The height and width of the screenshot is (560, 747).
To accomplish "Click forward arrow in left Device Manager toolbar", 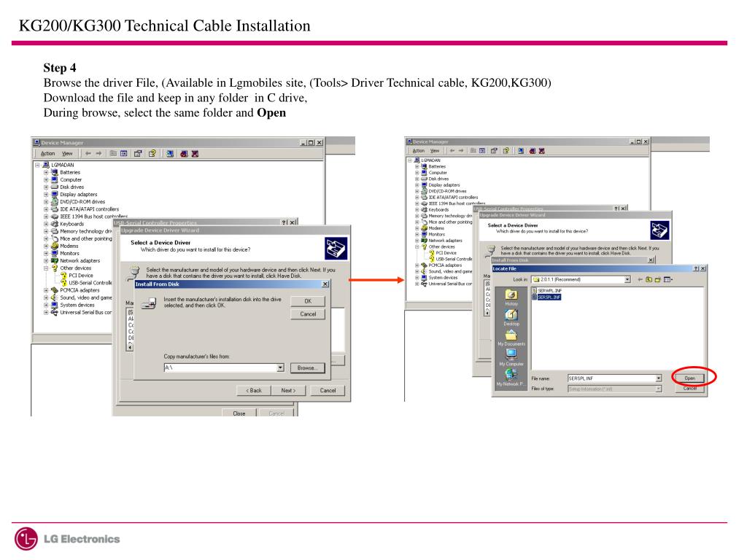I will click(98, 153).
